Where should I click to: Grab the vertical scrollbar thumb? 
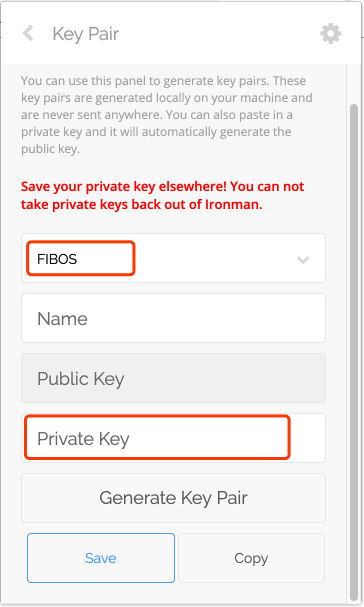pyautogui.click(x=354, y=352)
